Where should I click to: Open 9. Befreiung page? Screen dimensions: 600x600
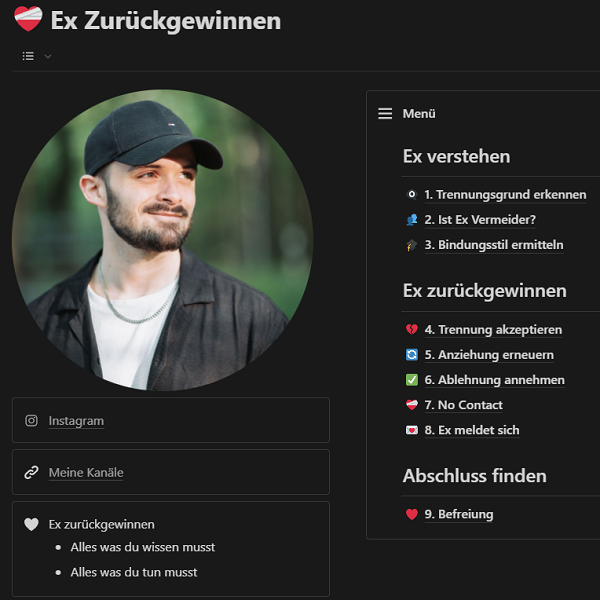point(459,514)
